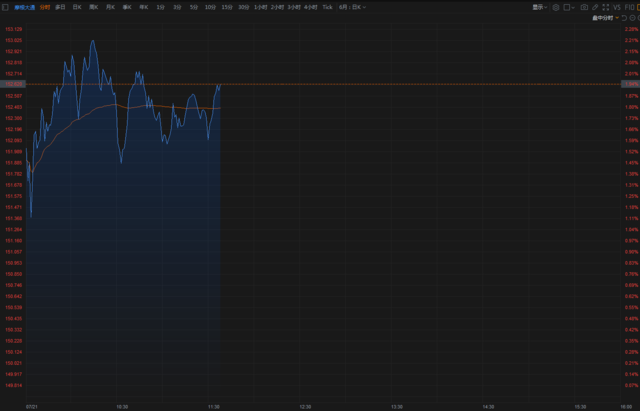
Task: Click the VS compare button
Action: pyautogui.click(x=617, y=7)
